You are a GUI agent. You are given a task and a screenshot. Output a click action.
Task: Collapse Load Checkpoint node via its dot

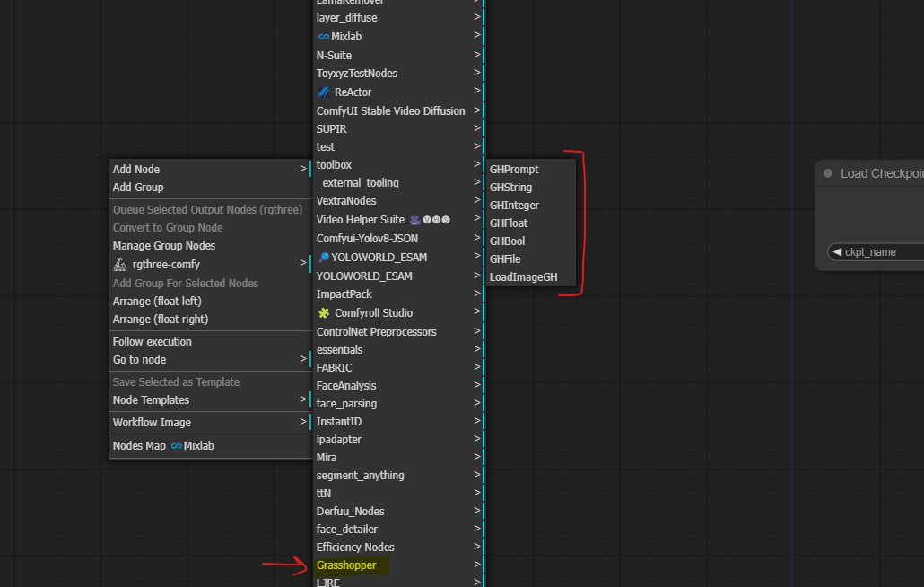pyautogui.click(x=828, y=173)
